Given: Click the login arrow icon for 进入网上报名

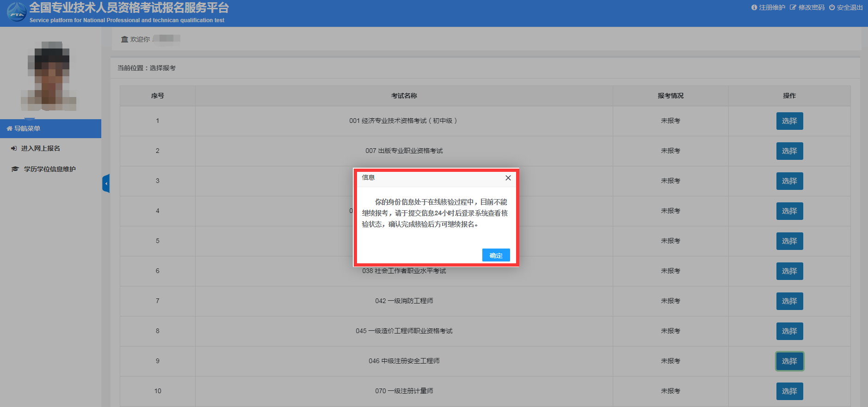Looking at the screenshot, I should pyautogui.click(x=14, y=148).
